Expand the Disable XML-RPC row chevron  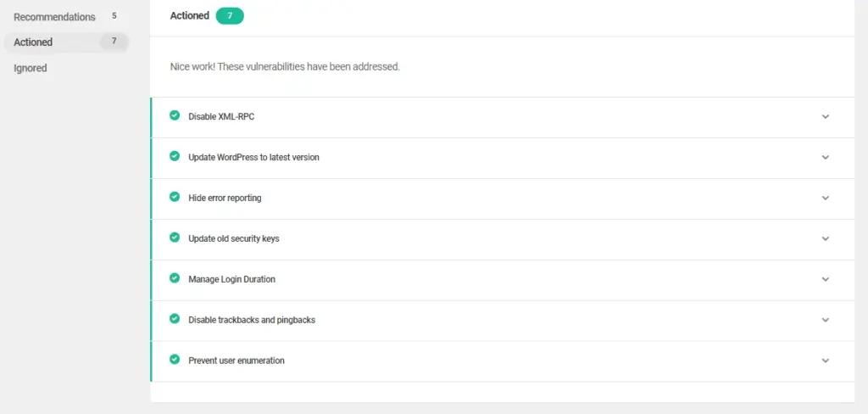(826, 117)
